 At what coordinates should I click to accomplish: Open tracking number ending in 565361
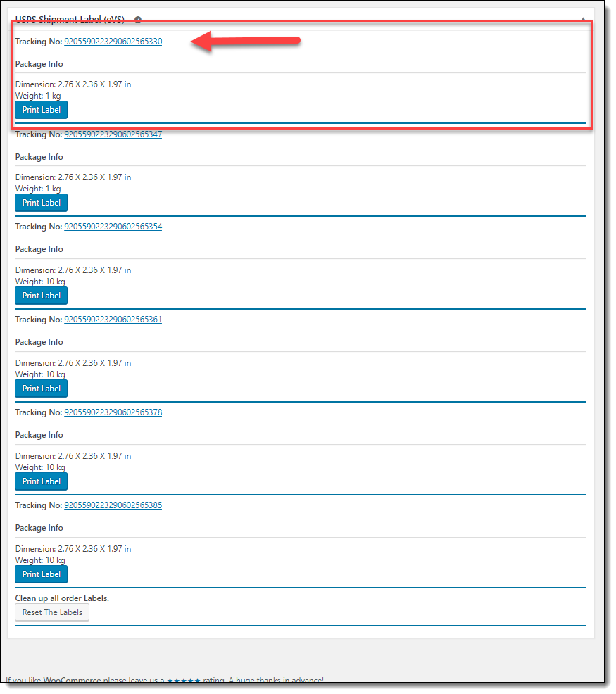coord(113,320)
